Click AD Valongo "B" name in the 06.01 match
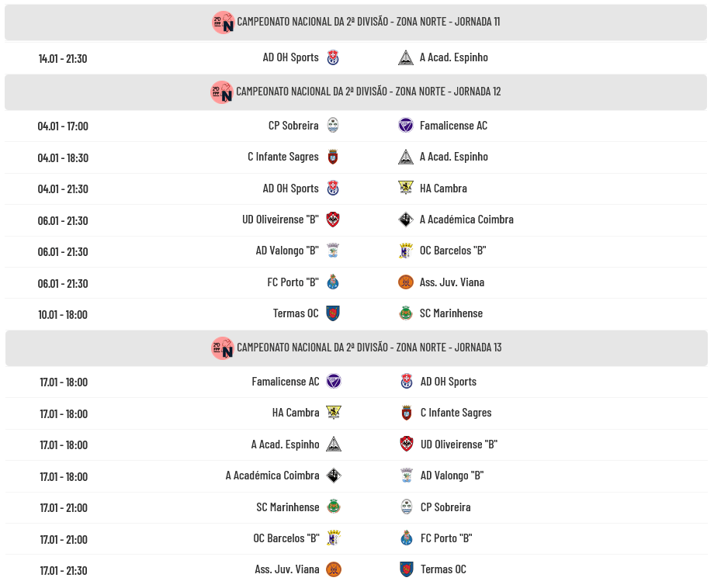The image size is (714, 588). coord(287,251)
